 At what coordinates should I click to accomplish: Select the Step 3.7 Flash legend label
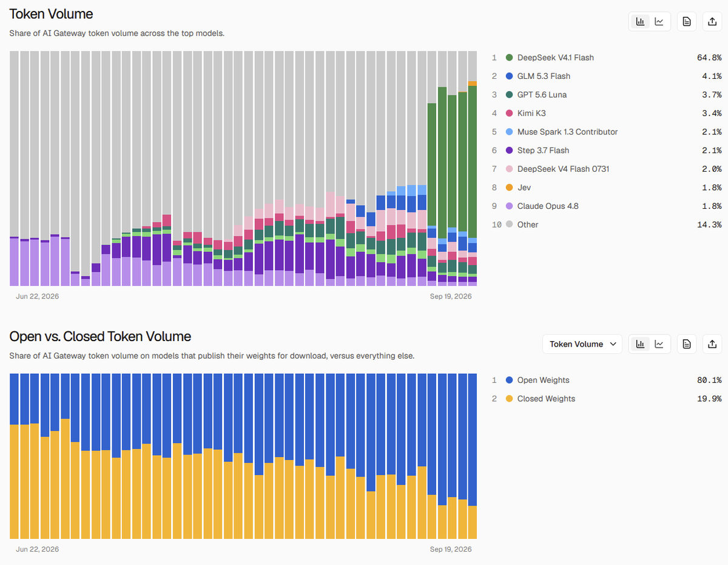[543, 151]
